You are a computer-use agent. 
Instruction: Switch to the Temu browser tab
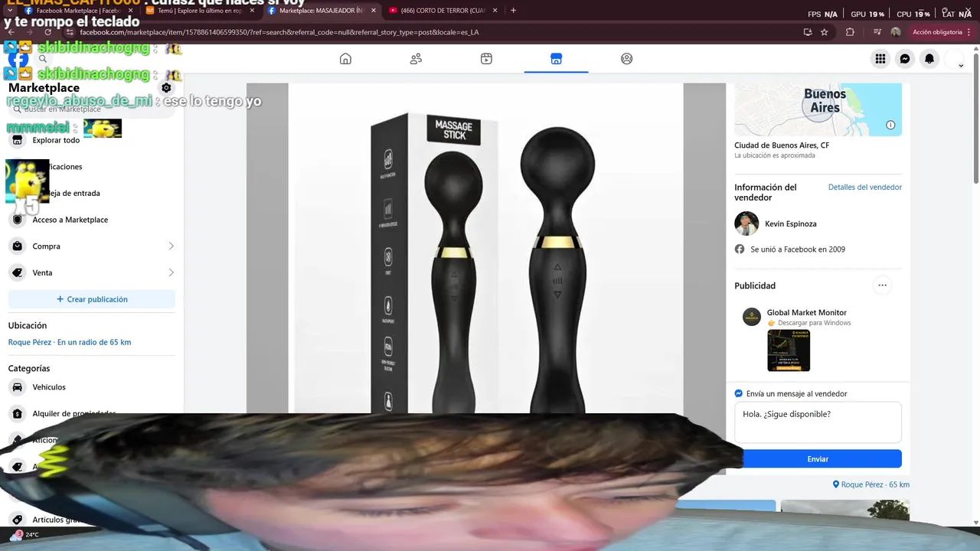click(201, 11)
